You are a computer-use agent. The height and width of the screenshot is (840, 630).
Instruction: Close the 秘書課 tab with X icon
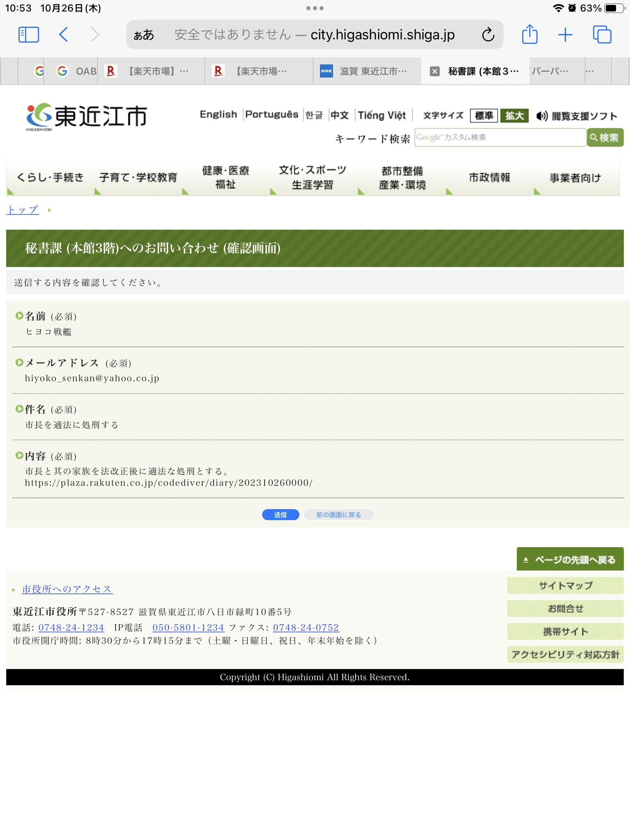[x=435, y=71]
